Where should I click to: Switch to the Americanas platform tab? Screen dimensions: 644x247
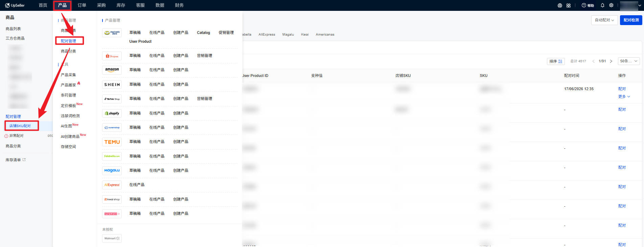[325, 35]
